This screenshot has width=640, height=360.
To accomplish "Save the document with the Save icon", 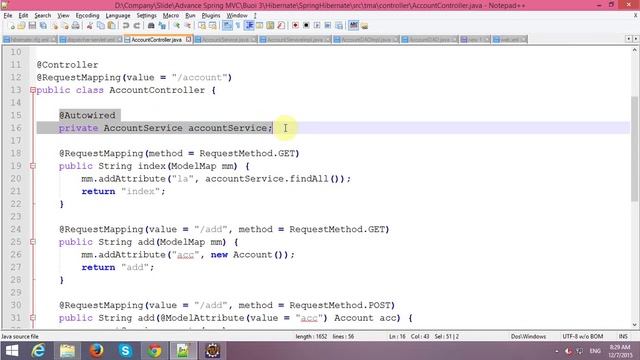I will [x=32, y=25].
